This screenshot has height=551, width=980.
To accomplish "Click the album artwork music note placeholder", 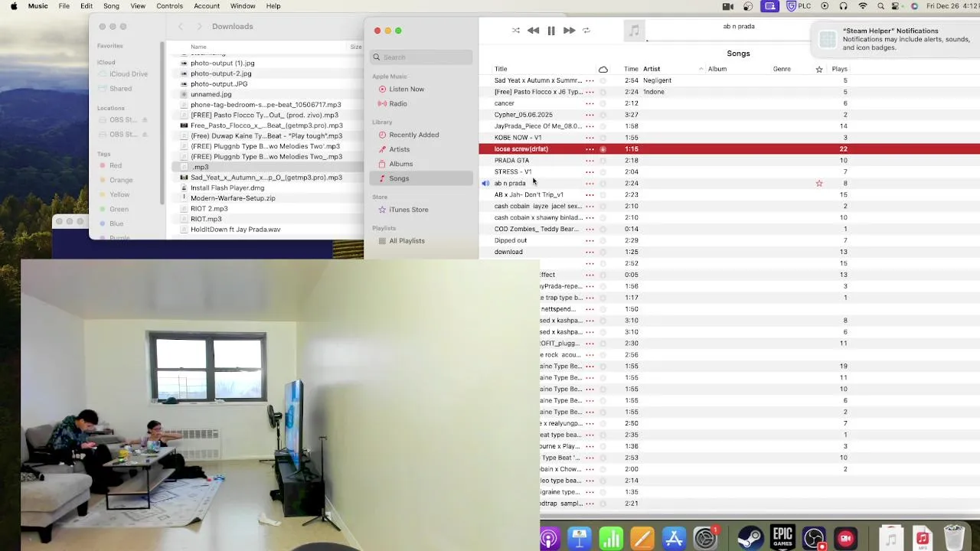I will [x=634, y=31].
